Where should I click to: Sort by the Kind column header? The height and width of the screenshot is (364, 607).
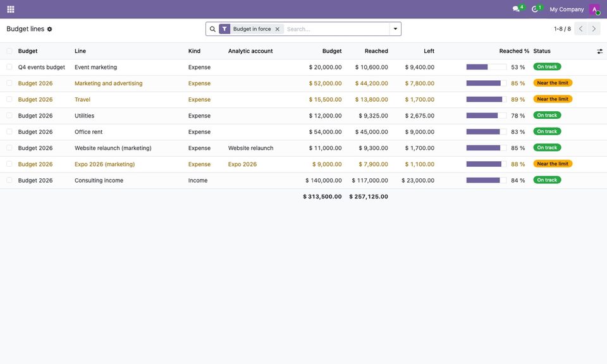[194, 51]
